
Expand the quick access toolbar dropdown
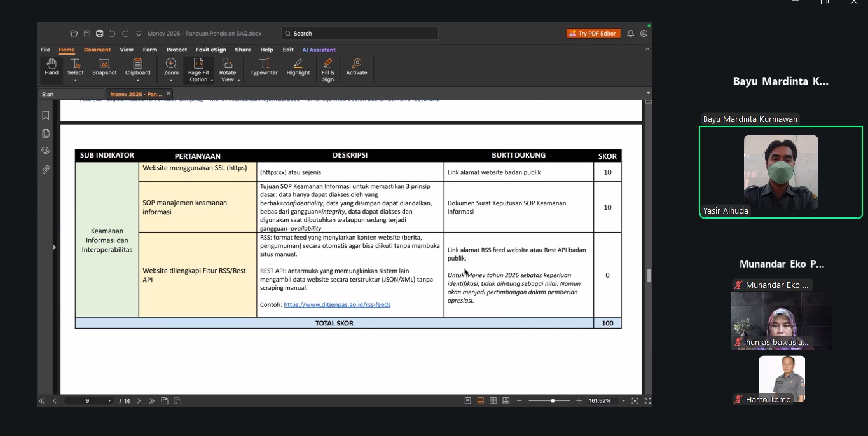point(138,34)
